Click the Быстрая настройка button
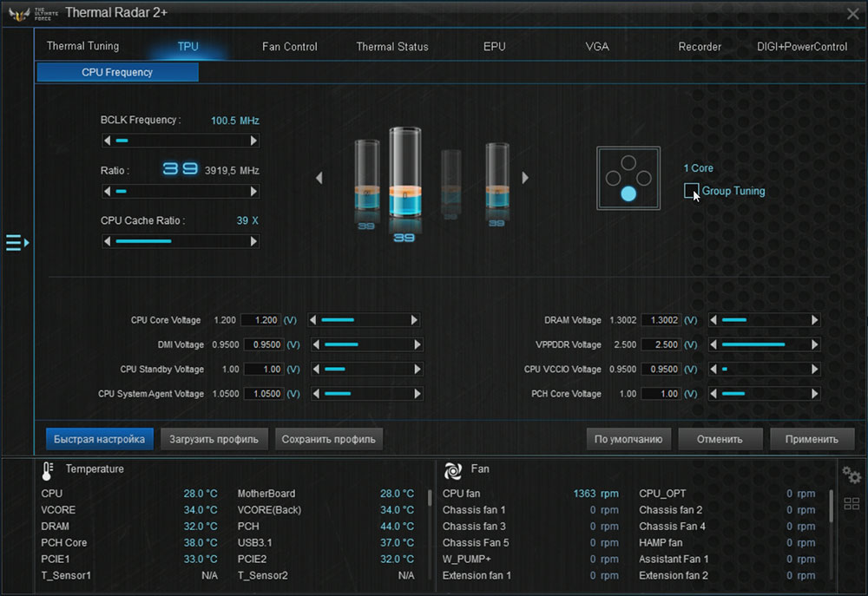This screenshot has width=868, height=596. [x=100, y=439]
